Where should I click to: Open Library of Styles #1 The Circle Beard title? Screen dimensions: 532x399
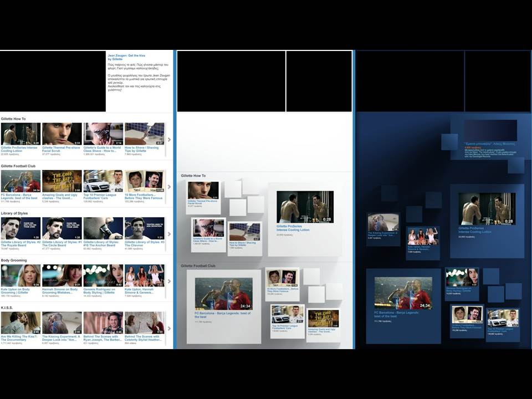62,244
